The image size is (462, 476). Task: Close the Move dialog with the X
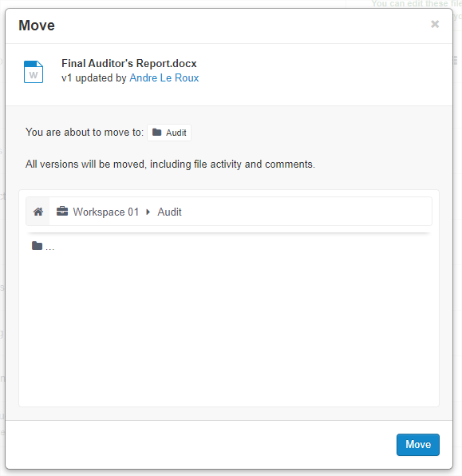point(435,24)
